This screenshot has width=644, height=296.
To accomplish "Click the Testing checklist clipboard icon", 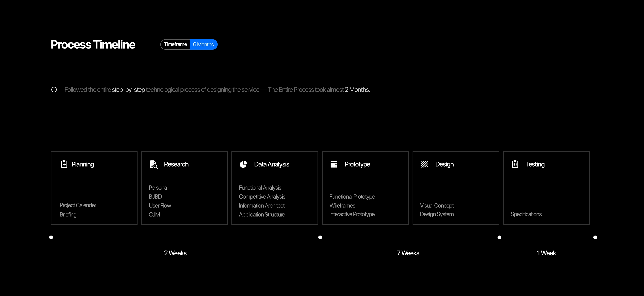I will 515,164.
